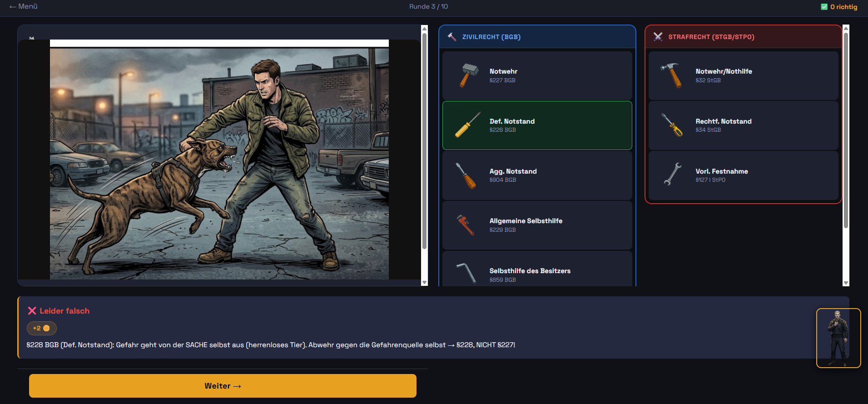The image size is (868, 404).
Task: Click the Allen key icon for Selbsthilfe des Besitzers
Action: 466,273
